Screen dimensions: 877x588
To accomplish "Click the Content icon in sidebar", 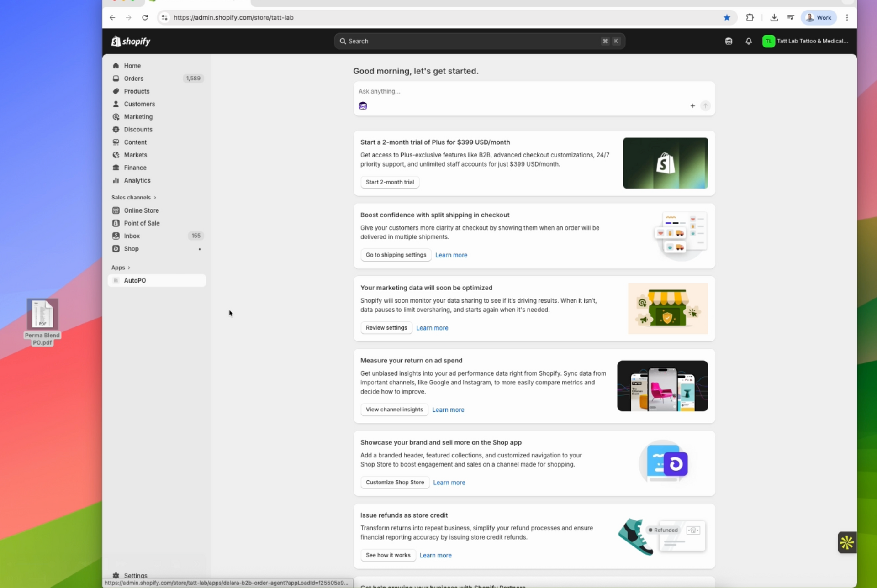I will click(x=116, y=142).
